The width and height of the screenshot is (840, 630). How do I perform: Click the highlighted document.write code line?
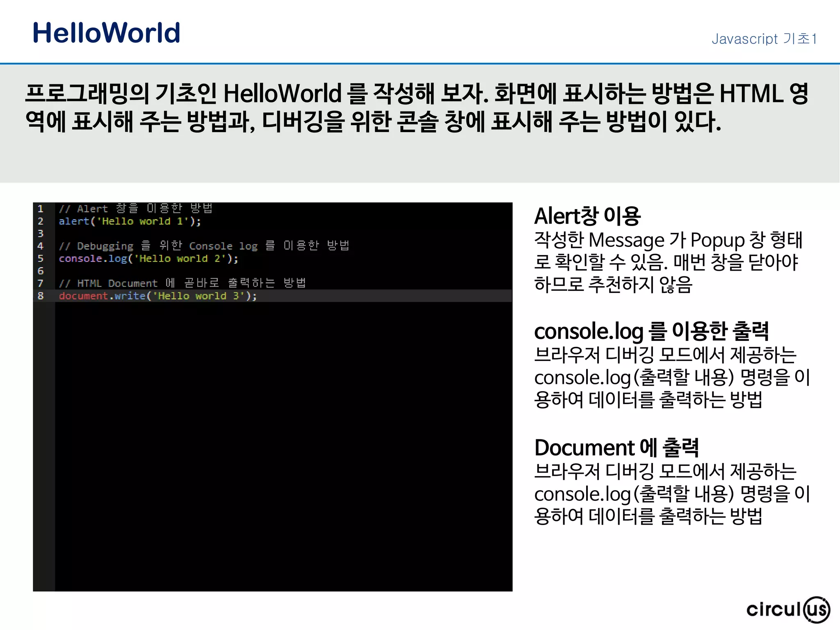[x=158, y=296]
